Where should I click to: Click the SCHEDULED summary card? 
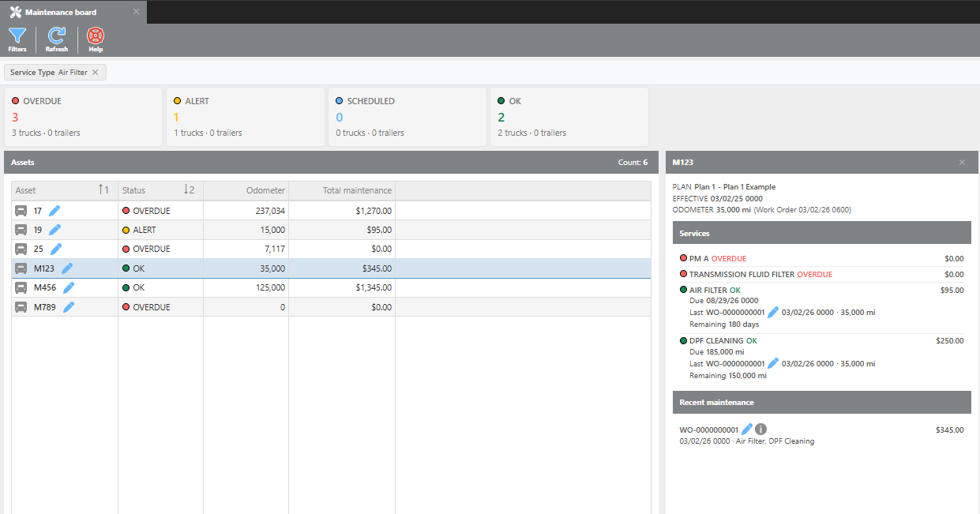[407, 117]
